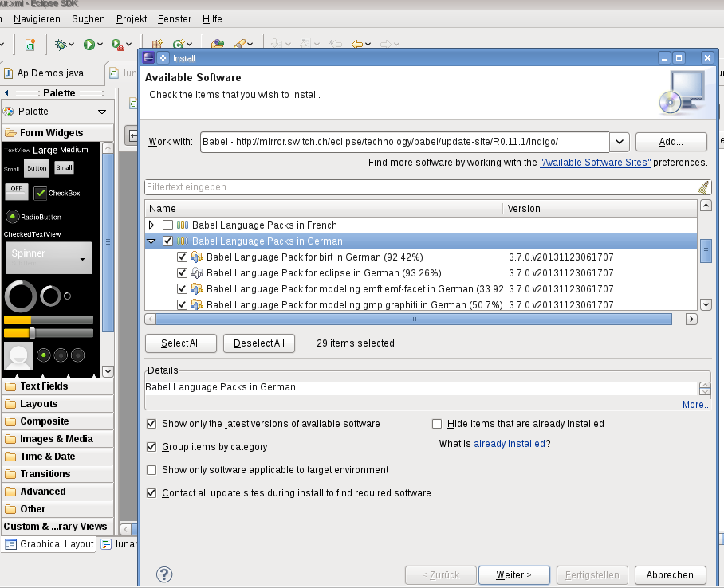Click the Debug bug icon in toolbar
Screen dimensions: 724x588
coord(61,45)
